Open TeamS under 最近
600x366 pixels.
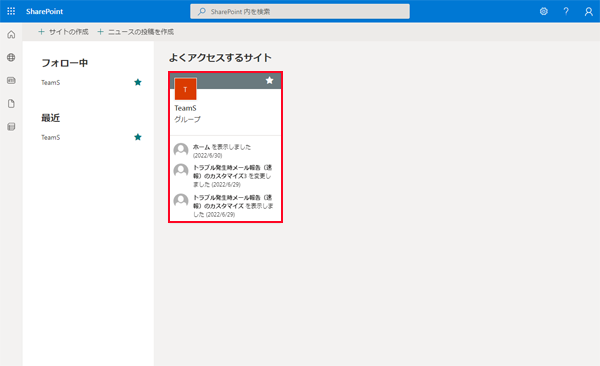tap(51, 137)
